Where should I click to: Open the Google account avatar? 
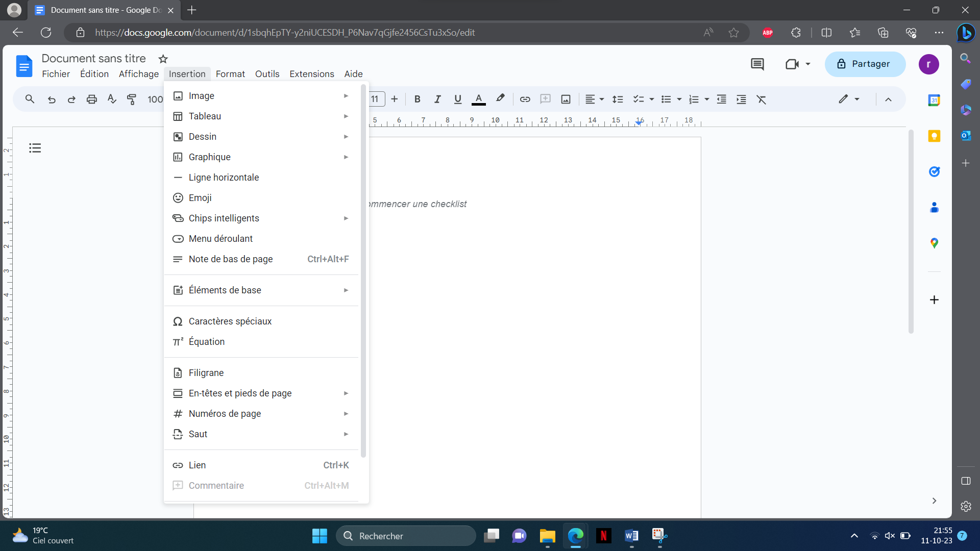point(928,64)
